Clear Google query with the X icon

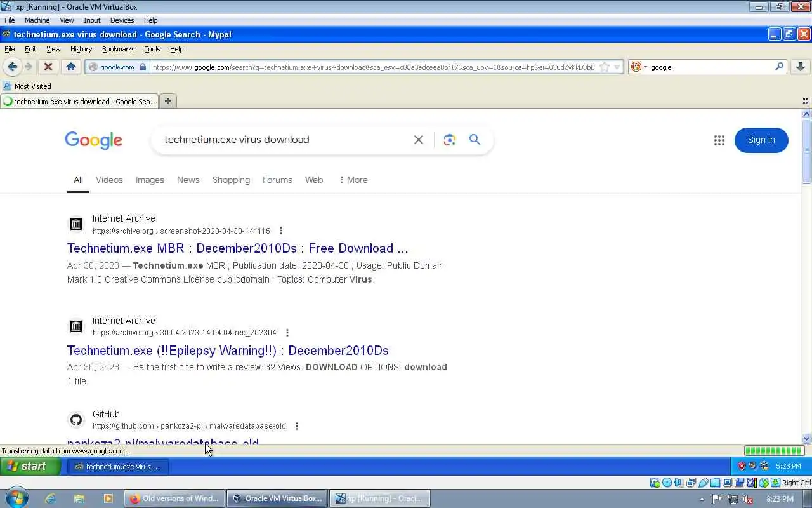419,140
